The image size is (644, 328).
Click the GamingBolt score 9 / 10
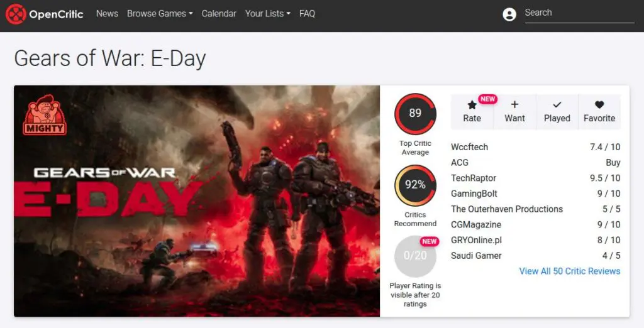click(609, 194)
